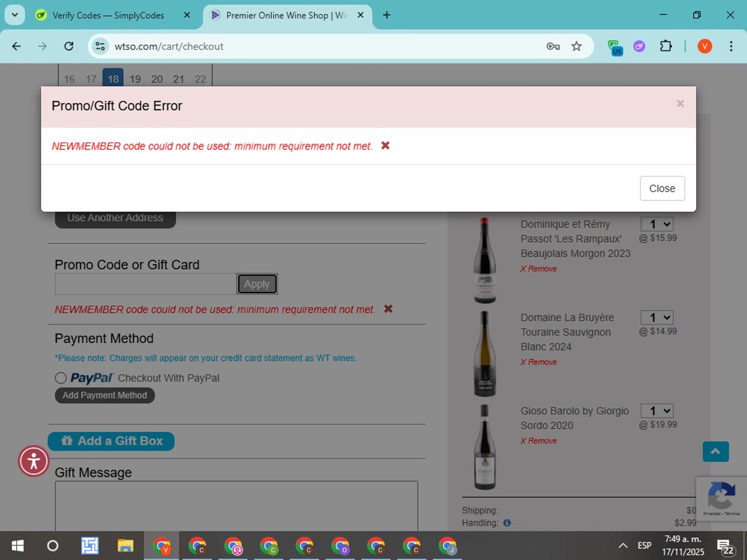Go back to the previous page
The image size is (747, 560).
16,46
